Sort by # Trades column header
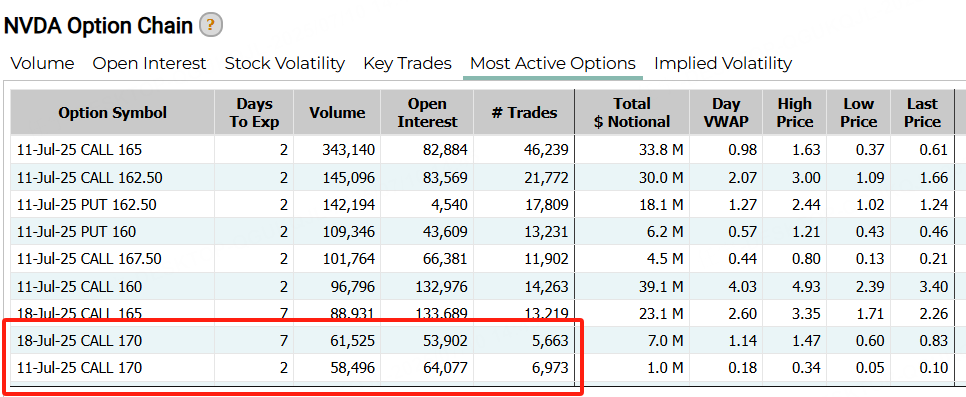This screenshot has height=397, width=966. pos(524,113)
